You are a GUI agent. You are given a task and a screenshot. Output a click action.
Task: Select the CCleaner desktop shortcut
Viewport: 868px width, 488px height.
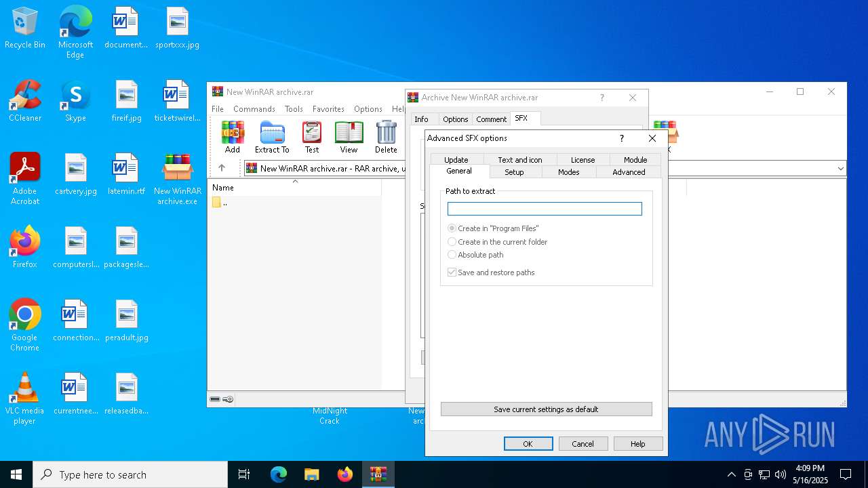[25, 101]
